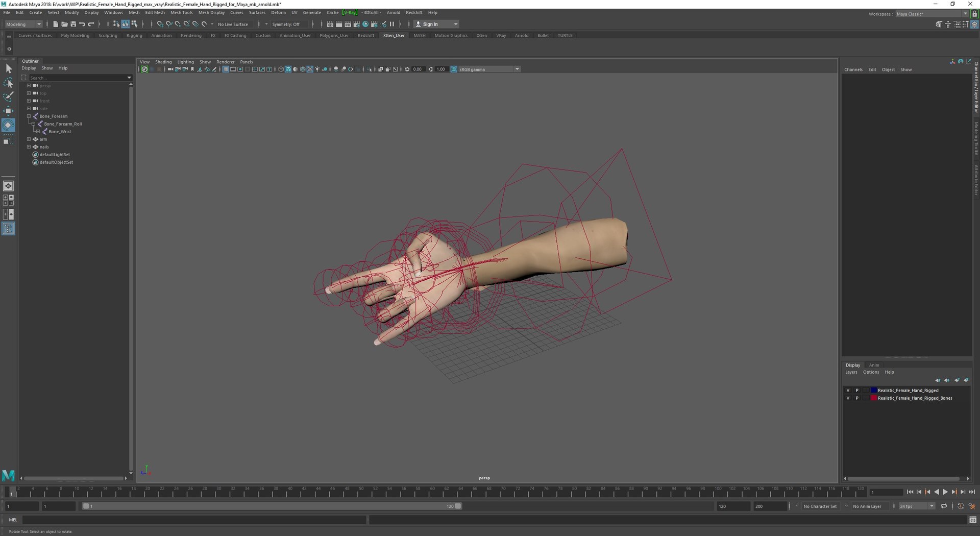Toggle playback P of Realistic_Female_Hand_Rigged_Bones layer
This screenshot has height=536, width=980.
pyautogui.click(x=857, y=398)
